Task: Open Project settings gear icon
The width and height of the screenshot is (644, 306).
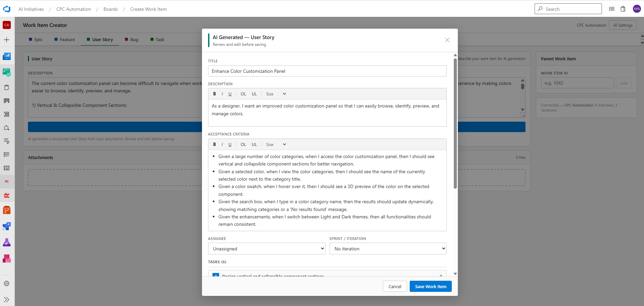Action: pos(7,283)
